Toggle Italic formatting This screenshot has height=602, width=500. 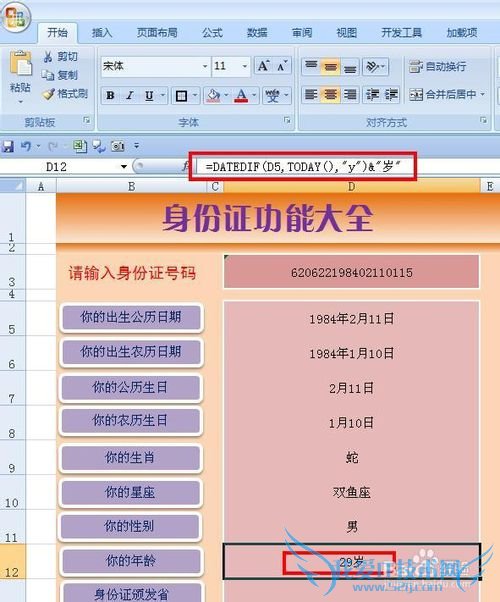click(130, 95)
